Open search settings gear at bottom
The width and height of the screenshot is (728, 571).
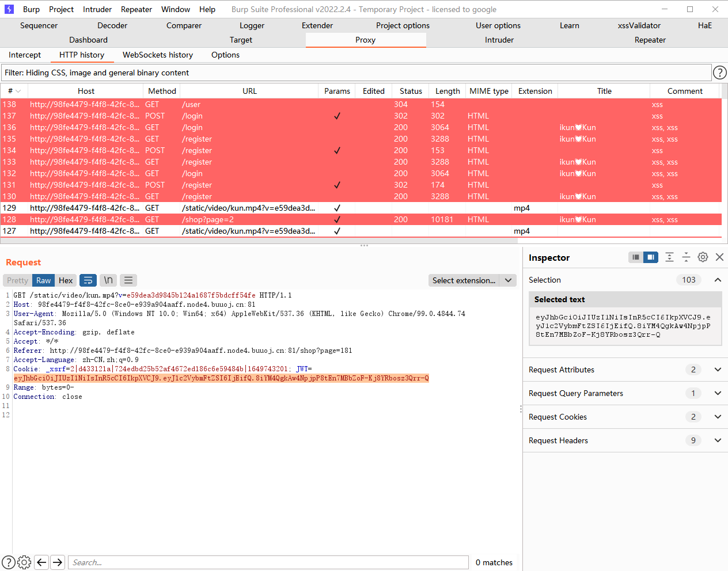[x=24, y=562]
